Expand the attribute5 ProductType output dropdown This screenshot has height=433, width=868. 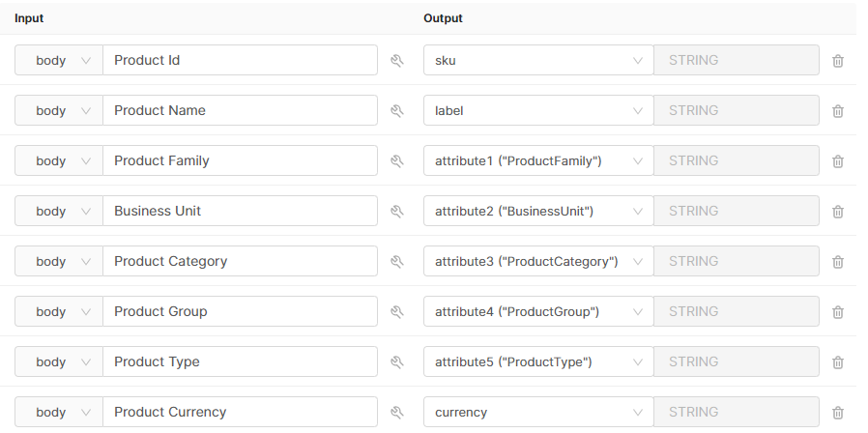[x=537, y=361]
